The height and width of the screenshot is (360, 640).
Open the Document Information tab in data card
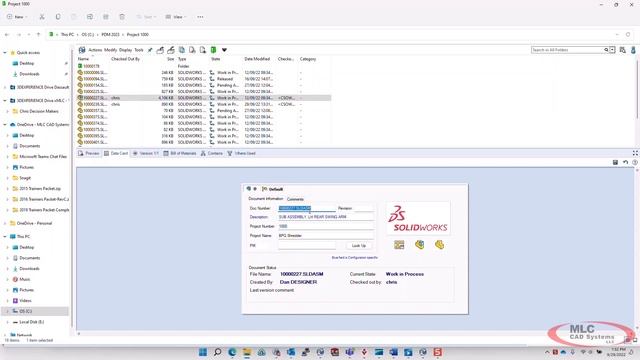pyautogui.click(x=266, y=199)
